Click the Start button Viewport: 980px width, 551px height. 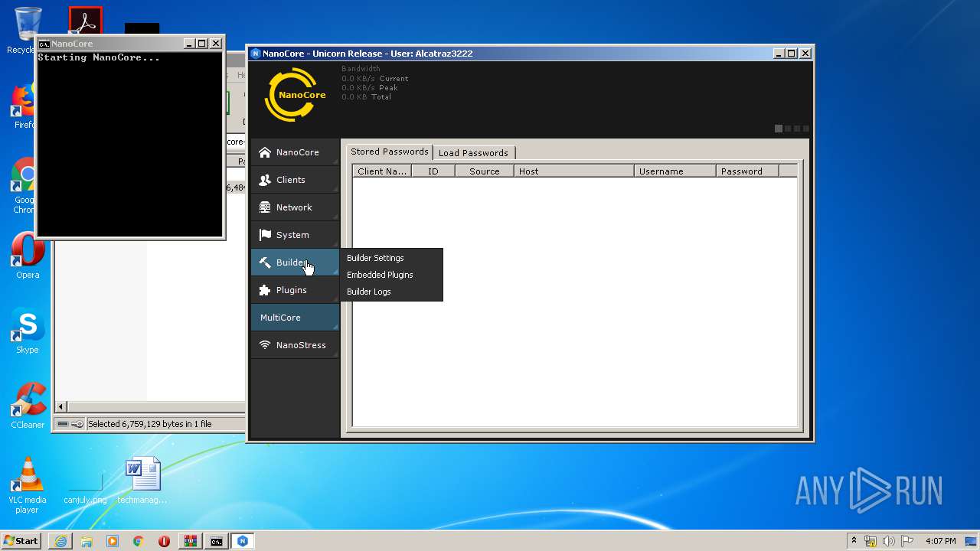point(21,541)
